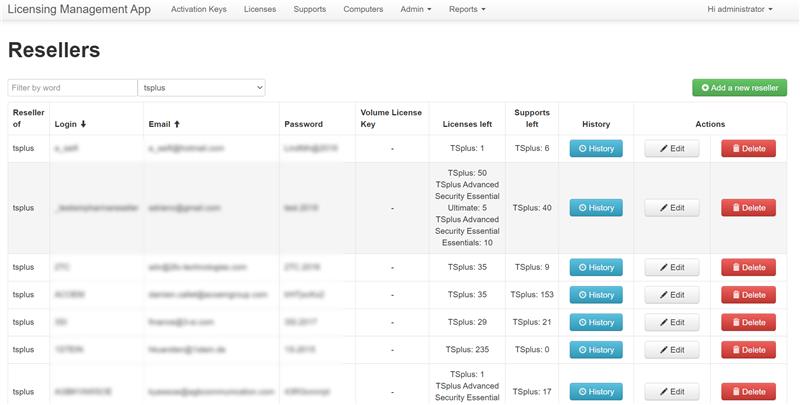Go to the Licenses page
This screenshot has width=800, height=405.
pos(260,9)
